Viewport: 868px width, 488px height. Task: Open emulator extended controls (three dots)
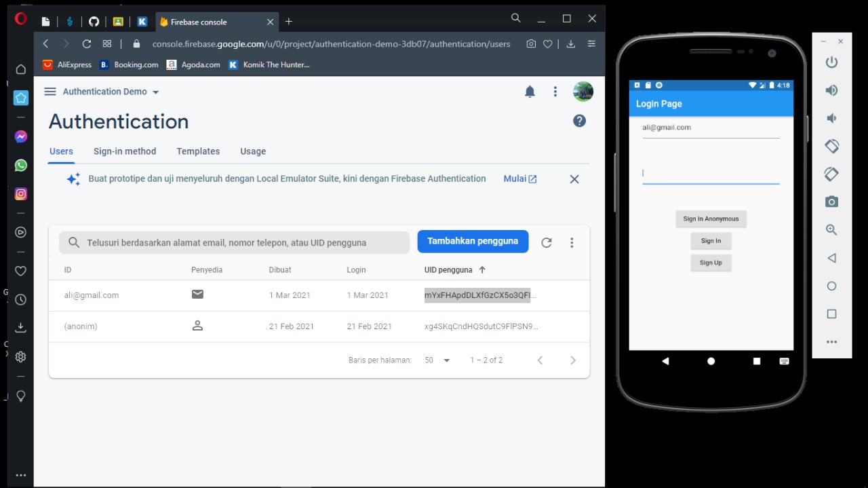tap(832, 342)
